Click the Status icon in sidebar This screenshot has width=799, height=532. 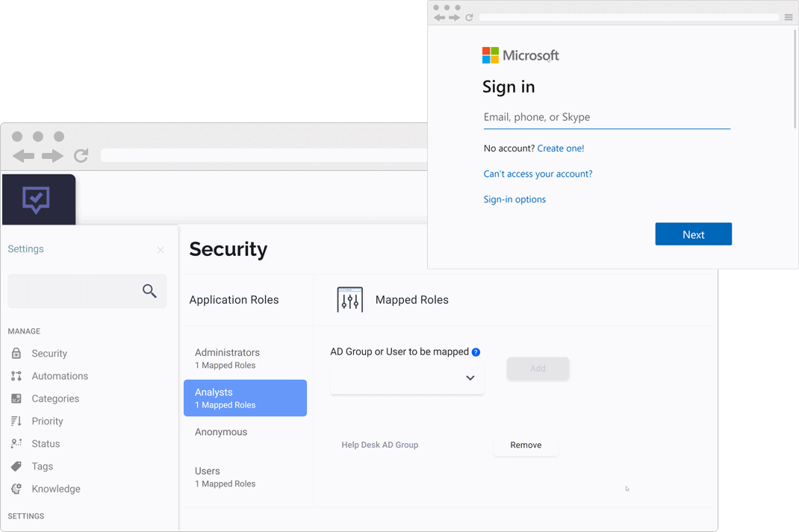coord(16,443)
